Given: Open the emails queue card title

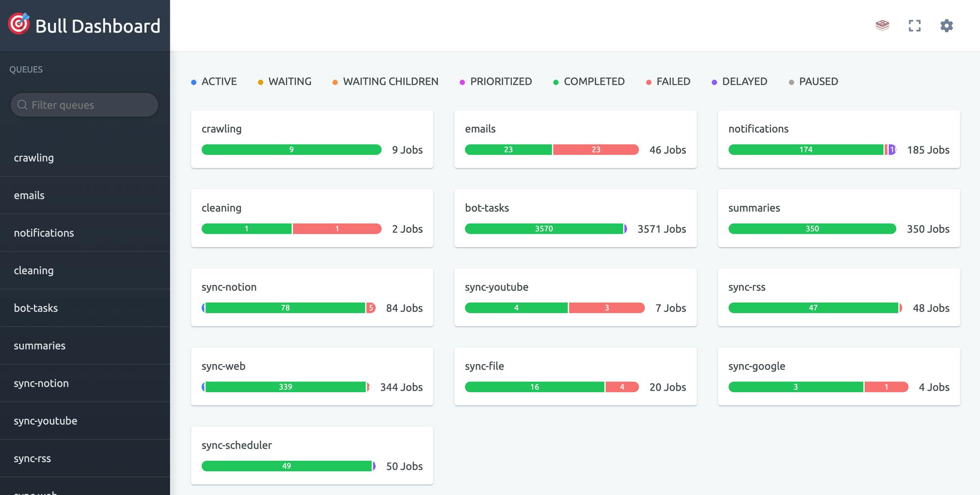Looking at the screenshot, I should click(x=480, y=129).
